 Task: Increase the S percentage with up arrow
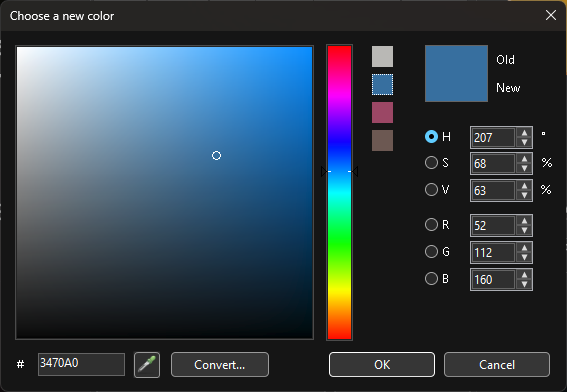[524, 159]
